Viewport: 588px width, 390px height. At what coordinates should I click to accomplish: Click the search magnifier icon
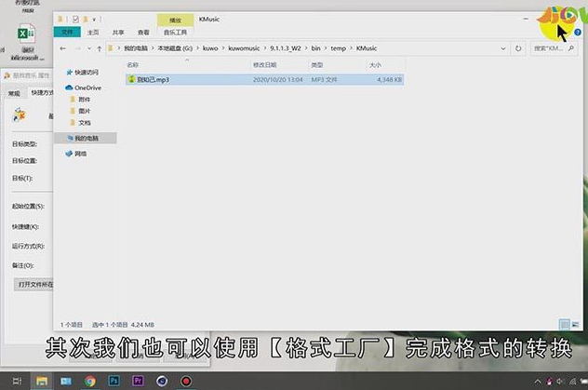click(x=571, y=48)
